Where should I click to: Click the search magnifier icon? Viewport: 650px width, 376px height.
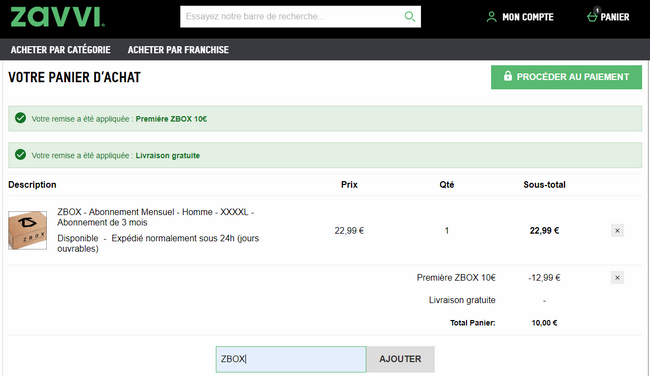(x=410, y=17)
